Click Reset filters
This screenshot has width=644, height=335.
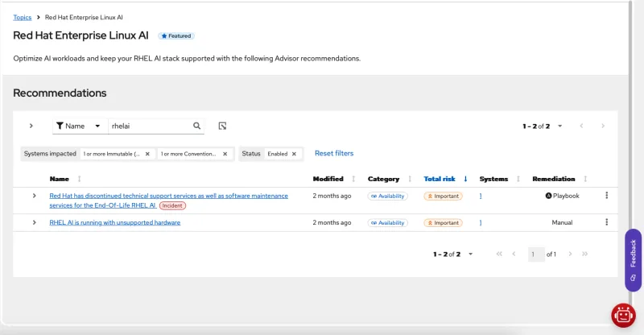click(x=334, y=153)
